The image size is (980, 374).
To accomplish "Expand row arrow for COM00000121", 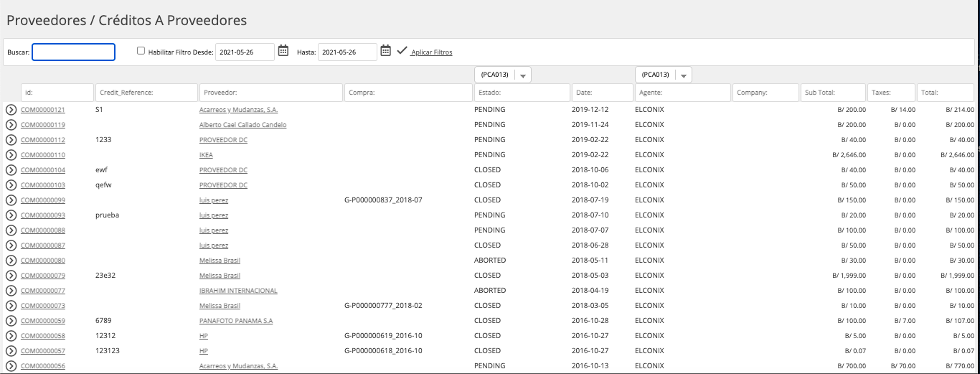I will (x=11, y=110).
